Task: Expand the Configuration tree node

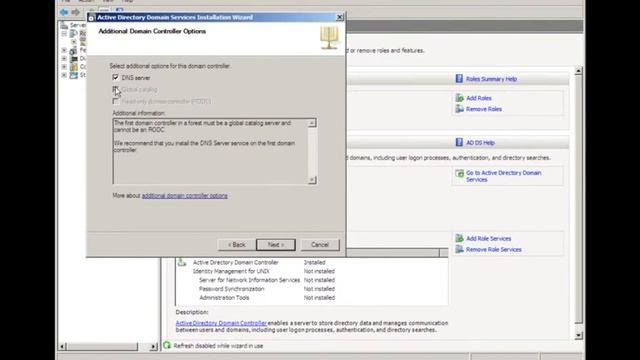Action: (64, 67)
